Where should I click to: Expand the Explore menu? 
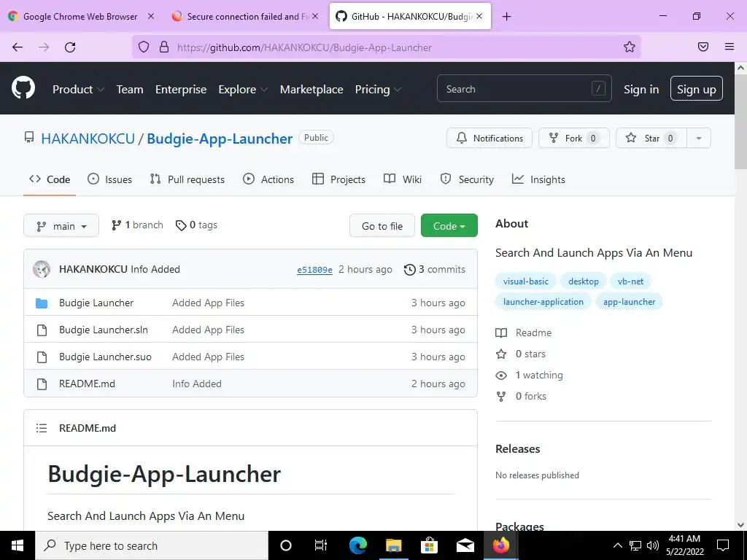[243, 90]
